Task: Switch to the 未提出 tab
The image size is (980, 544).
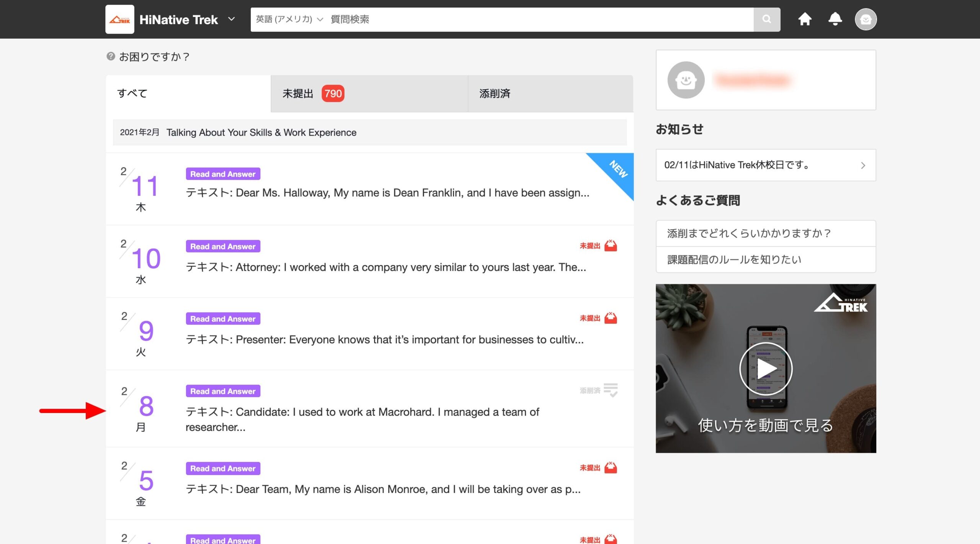Action: pyautogui.click(x=369, y=93)
